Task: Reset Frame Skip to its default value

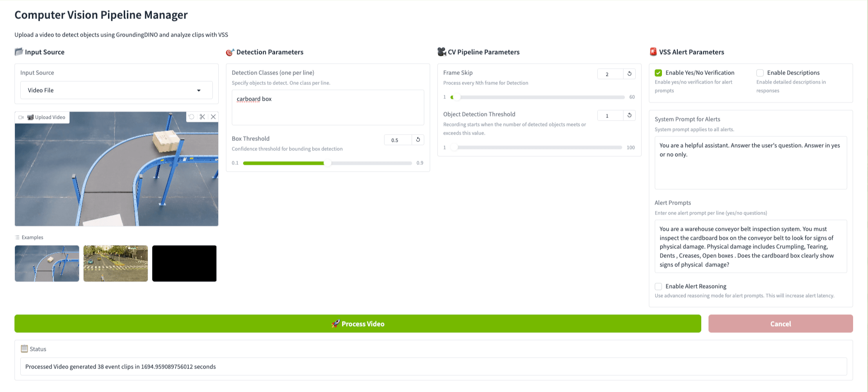Action: 629,74
